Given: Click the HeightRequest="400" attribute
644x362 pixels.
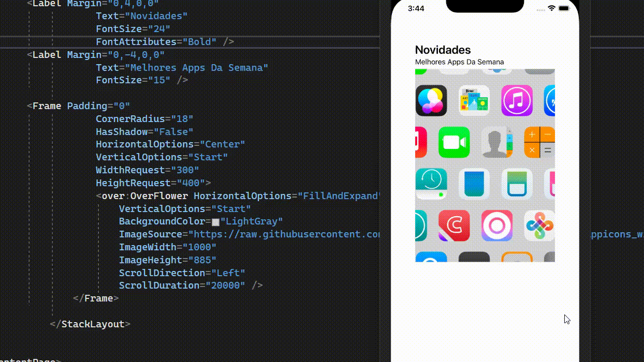Looking at the screenshot, I should (x=153, y=183).
